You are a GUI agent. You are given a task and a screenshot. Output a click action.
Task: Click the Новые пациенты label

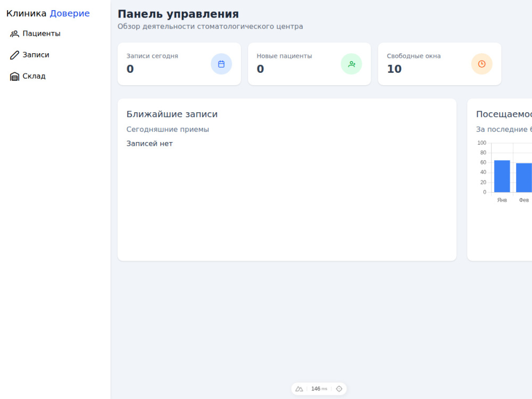pos(284,56)
